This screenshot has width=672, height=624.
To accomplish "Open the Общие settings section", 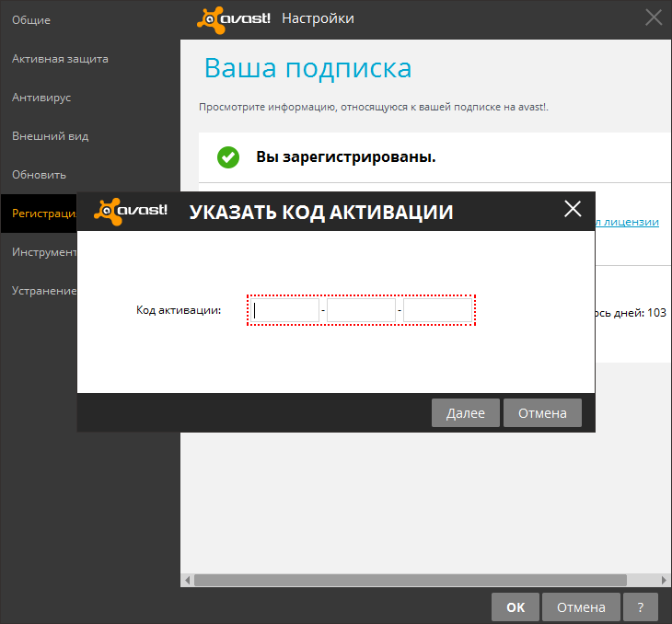I will 31,20.
